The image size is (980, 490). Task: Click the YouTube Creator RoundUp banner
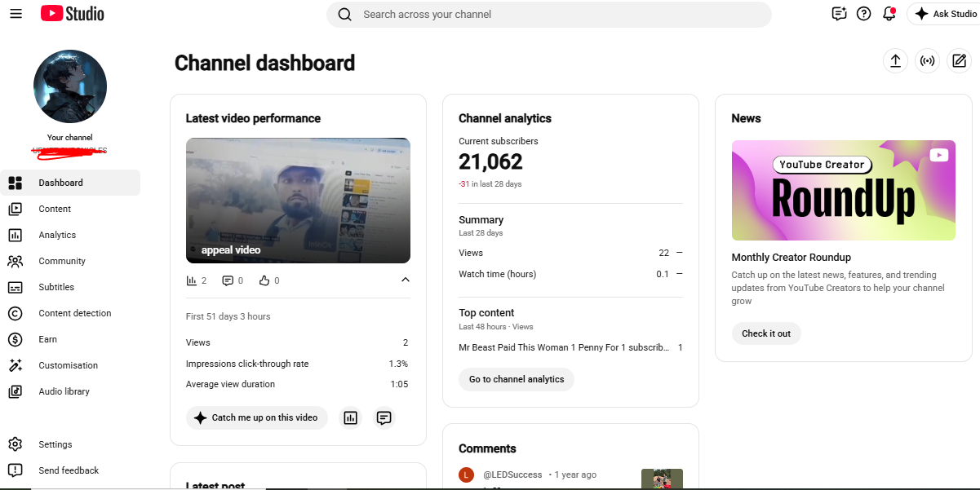point(844,190)
